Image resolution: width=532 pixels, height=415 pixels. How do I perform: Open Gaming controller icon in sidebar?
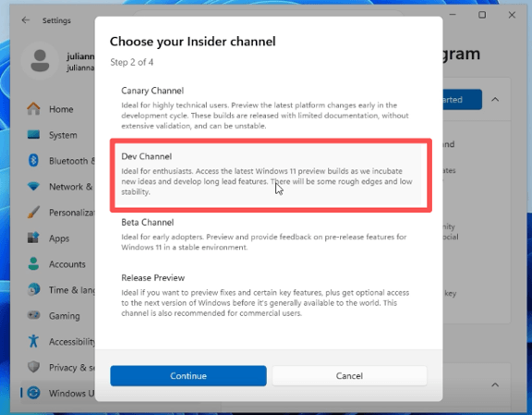33,315
